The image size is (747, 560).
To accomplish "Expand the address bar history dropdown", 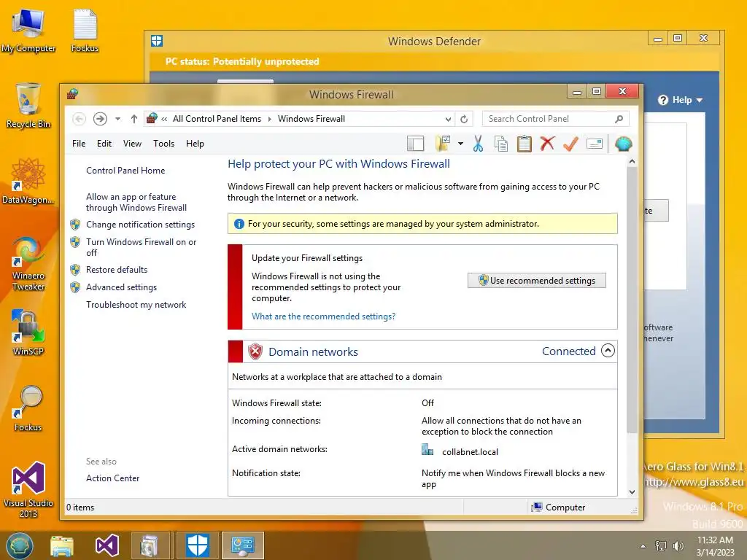I will point(448,119).
